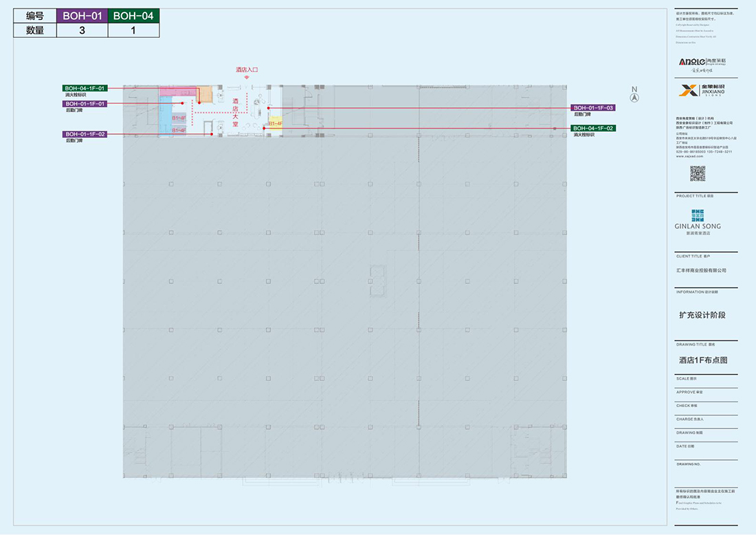Click the www.xajxad.com website address

[x=689, y=156]
